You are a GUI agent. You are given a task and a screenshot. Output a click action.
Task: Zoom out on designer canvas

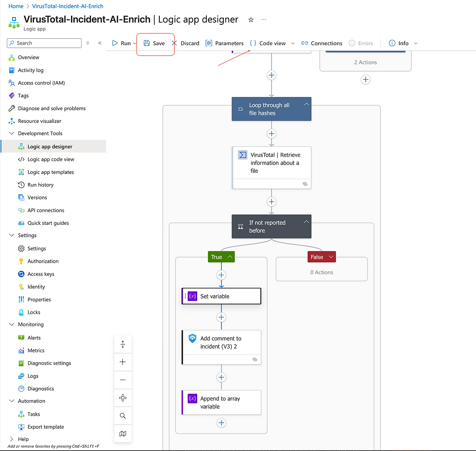[x=122, y=380]
